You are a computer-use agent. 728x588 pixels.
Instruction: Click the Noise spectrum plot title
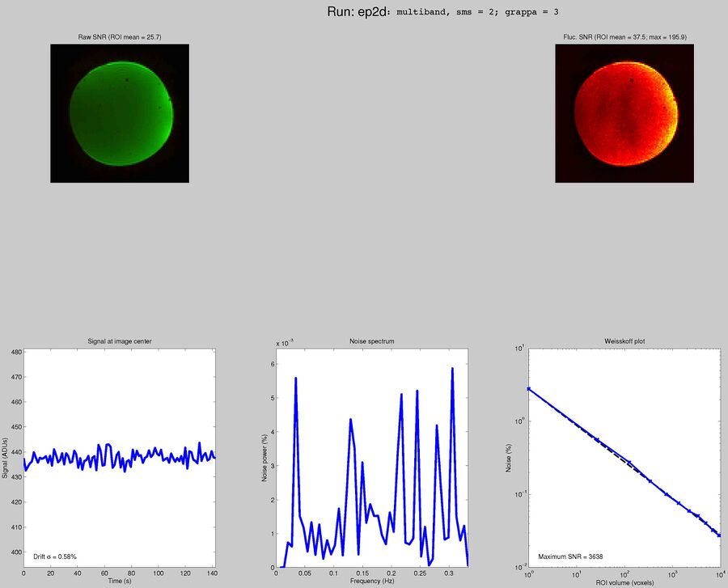pos(374,341)
